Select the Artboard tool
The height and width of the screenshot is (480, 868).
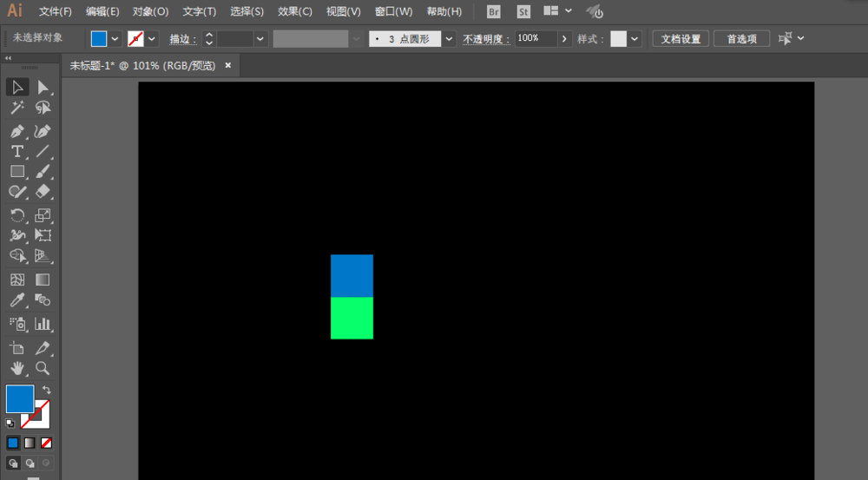(x=17, y=348)
